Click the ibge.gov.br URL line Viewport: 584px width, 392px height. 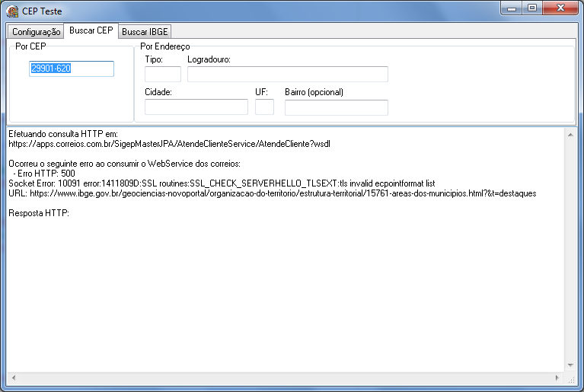tap(273, 193)
